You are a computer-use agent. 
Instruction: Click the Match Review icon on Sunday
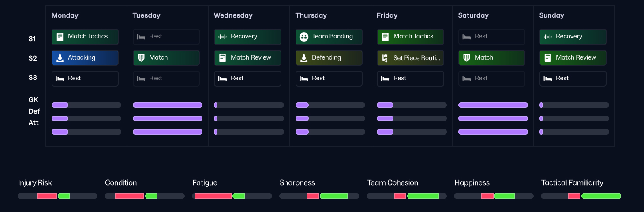point(547,58)
